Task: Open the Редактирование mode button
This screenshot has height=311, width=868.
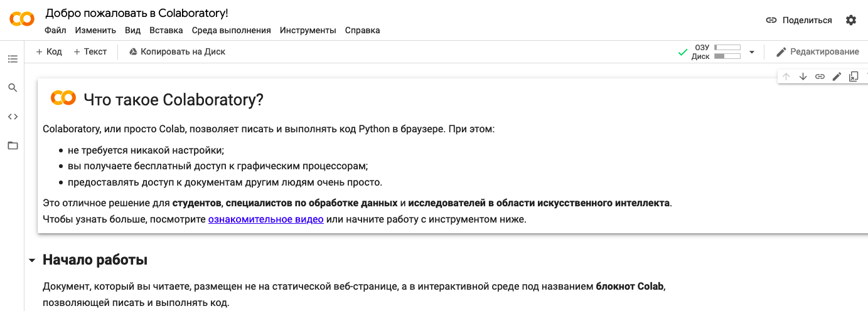Action: (817, 52)
